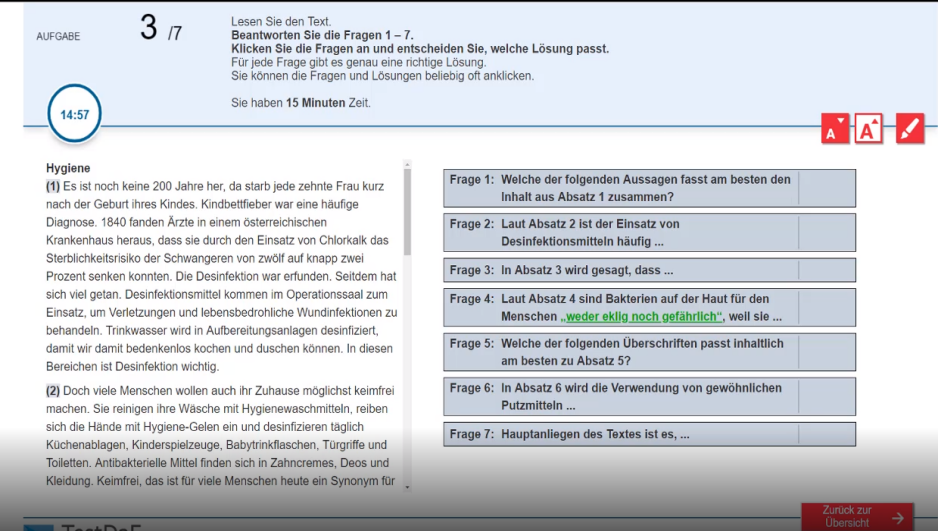Open Frage 3 about Absatz 3
The image size is (938, 531).
pyautogui.click(x=649, y=270)
